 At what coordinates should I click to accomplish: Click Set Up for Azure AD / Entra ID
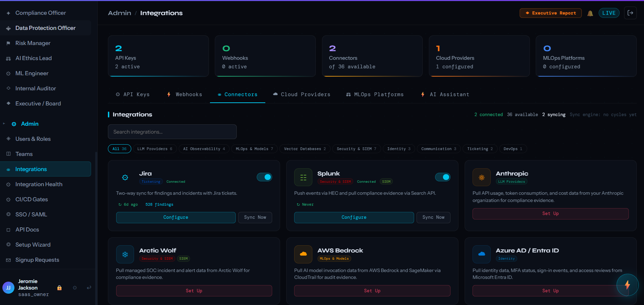point(551,291)
